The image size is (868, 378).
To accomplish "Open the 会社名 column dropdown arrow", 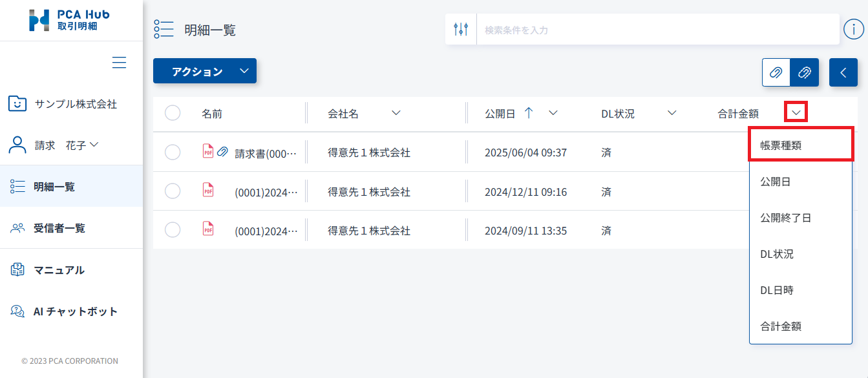I will 396,113.
